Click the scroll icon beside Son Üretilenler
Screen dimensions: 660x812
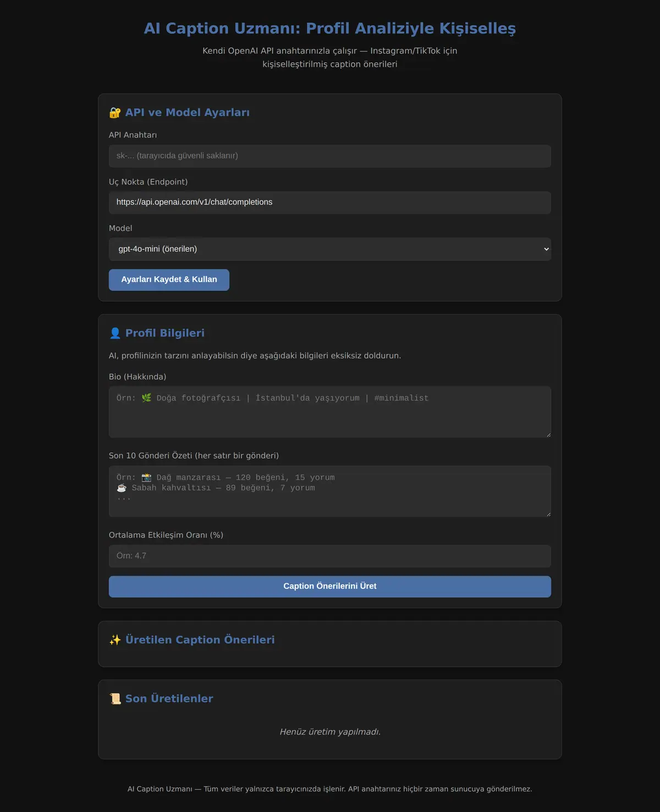pos(115,699)
